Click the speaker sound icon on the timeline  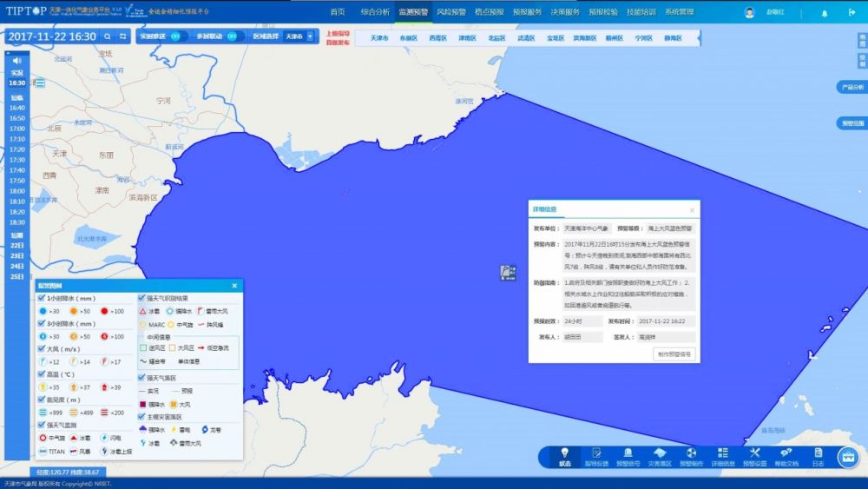(16, 60)
